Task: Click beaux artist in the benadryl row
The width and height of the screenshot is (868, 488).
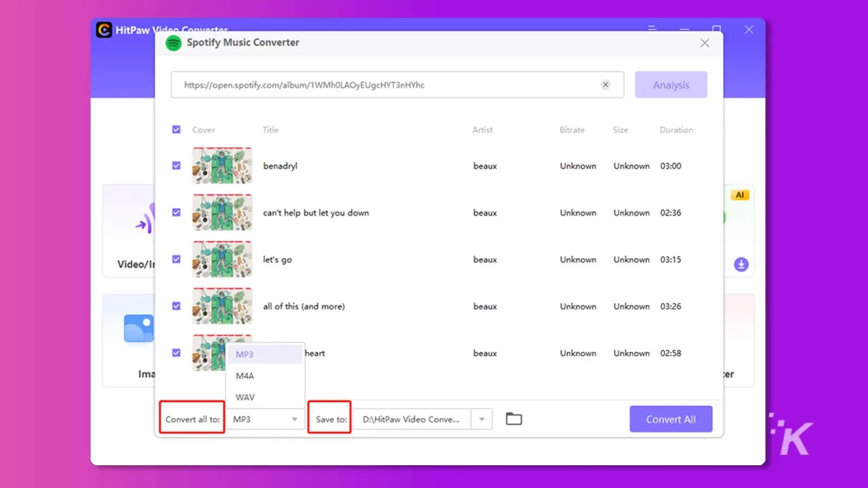Action: [485, 166]
